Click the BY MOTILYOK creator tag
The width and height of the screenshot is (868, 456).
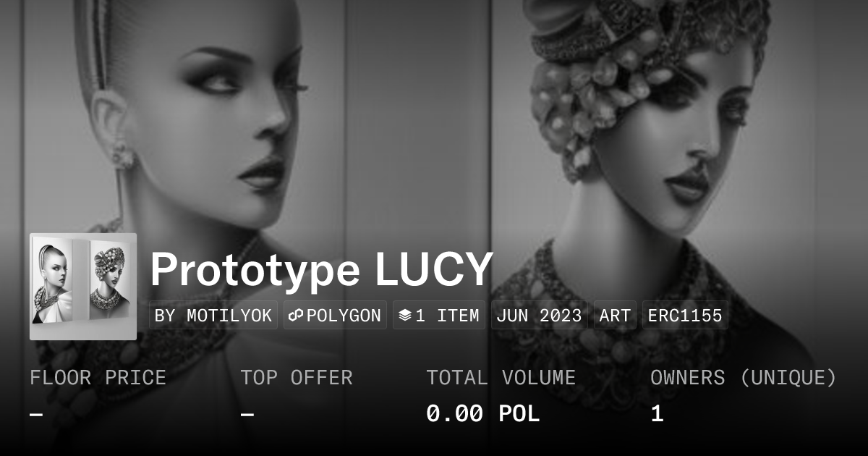213,316
